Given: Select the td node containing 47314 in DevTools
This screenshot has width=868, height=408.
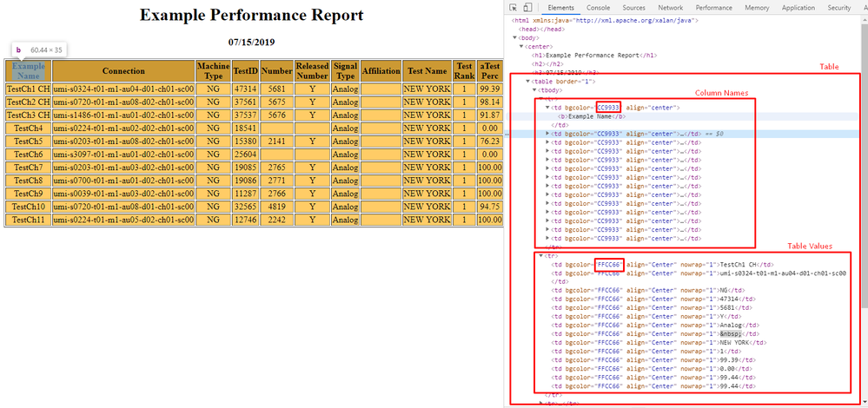Looking at the screenshot, I should point(653,299).
